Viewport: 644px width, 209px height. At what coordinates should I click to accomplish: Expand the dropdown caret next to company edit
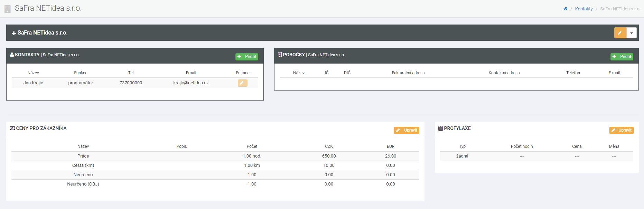coord(632,33)
